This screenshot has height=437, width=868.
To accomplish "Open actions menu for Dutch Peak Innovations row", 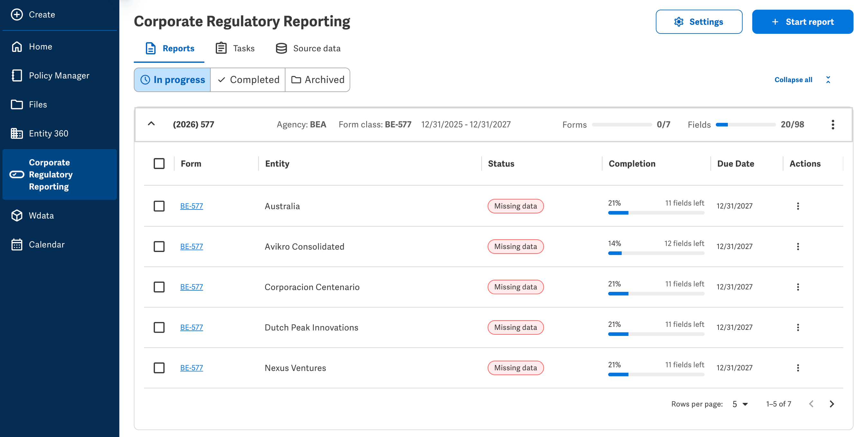I will point(798,327).
